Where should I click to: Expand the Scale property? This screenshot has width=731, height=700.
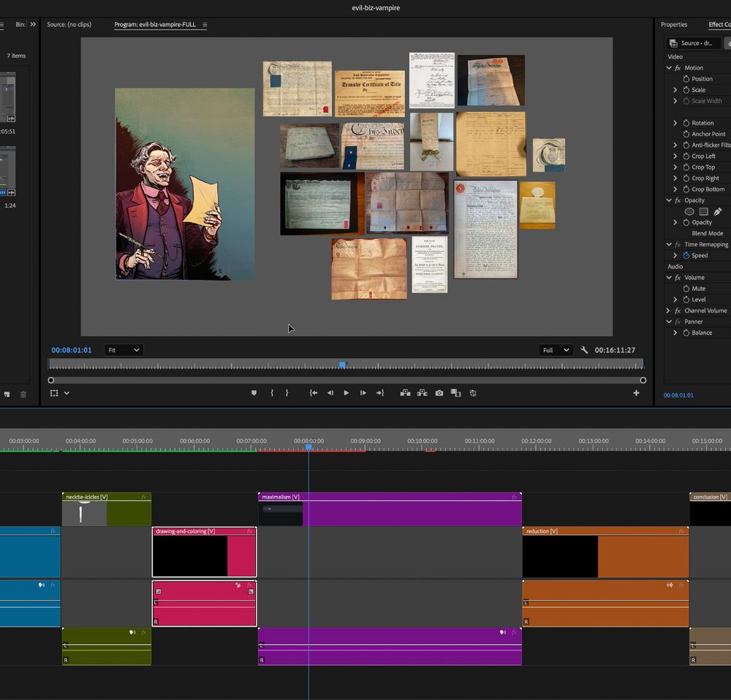point(675,90)
